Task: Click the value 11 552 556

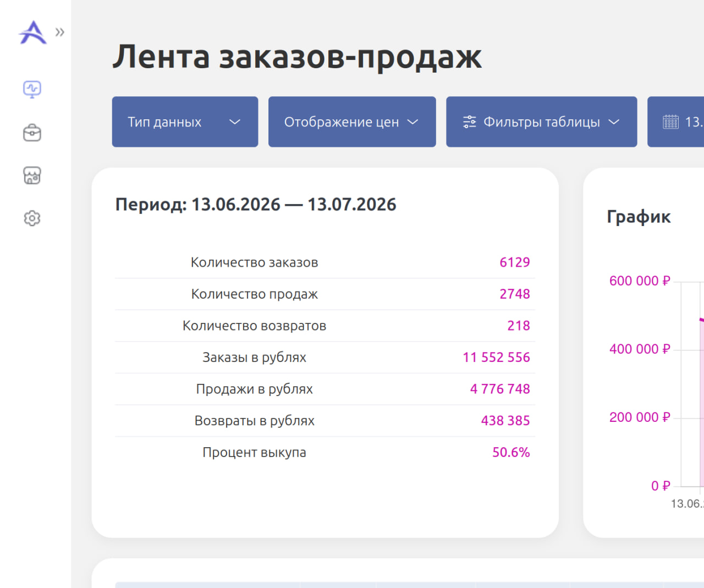Action: pyautogui.click(x=497, y=358)
